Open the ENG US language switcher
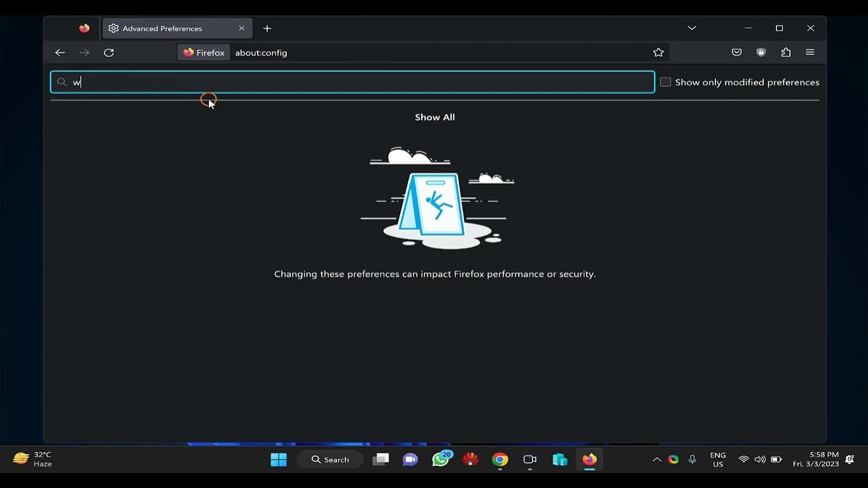This screenshot has height=488, width=868. [x=717, y=460]
